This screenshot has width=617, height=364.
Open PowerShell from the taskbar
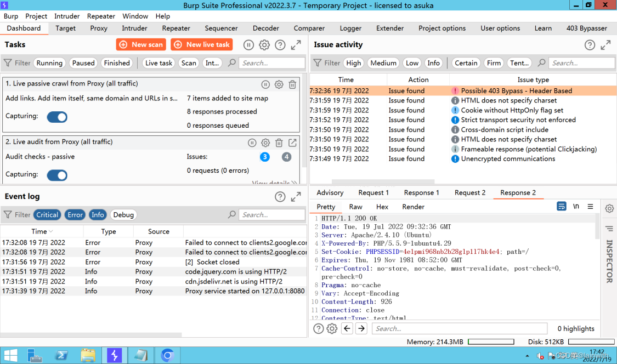[61, 355]
